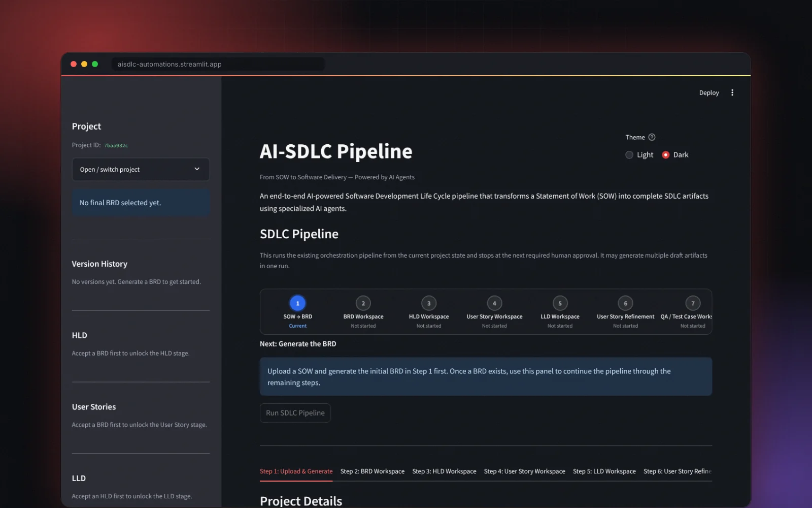Click 'Accept a BRD first to unlock the HLD stage'
The width and height of the screenshot is (812, 508).
[x=130, y=354]
